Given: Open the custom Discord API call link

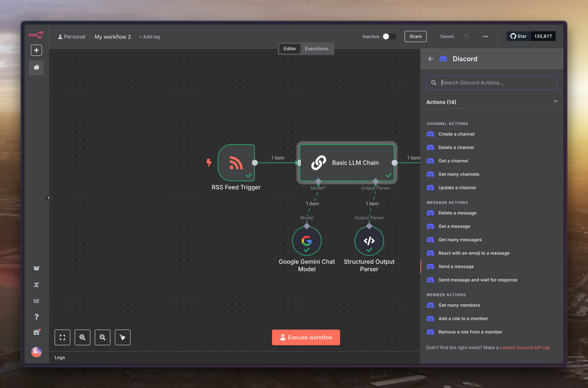Looking at the screenshot, I should (524, 347).
